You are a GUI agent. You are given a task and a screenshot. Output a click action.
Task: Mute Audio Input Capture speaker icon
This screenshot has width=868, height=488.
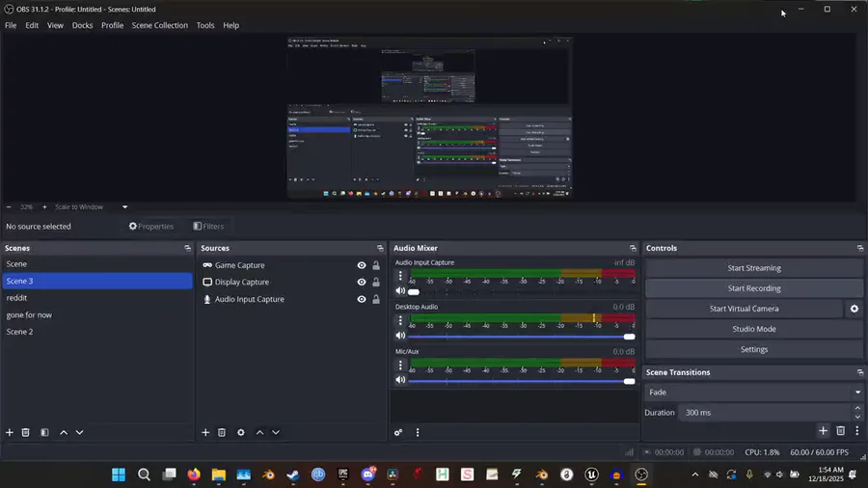(400, 291)
